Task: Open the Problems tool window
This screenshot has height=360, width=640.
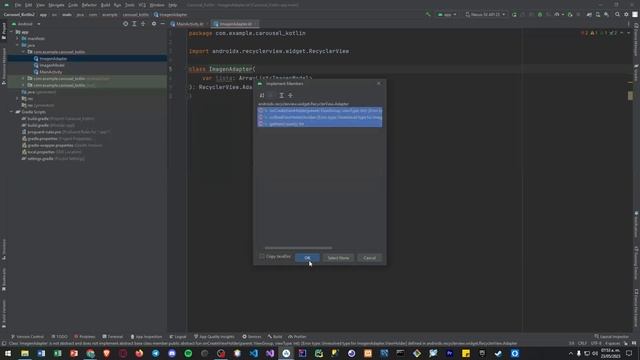Action: 84,337
